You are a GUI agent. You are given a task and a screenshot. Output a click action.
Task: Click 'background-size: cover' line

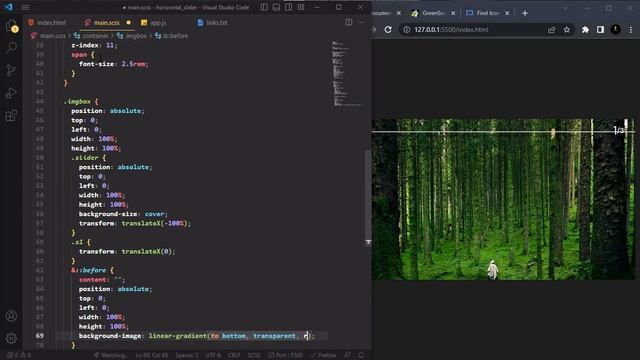123,214
